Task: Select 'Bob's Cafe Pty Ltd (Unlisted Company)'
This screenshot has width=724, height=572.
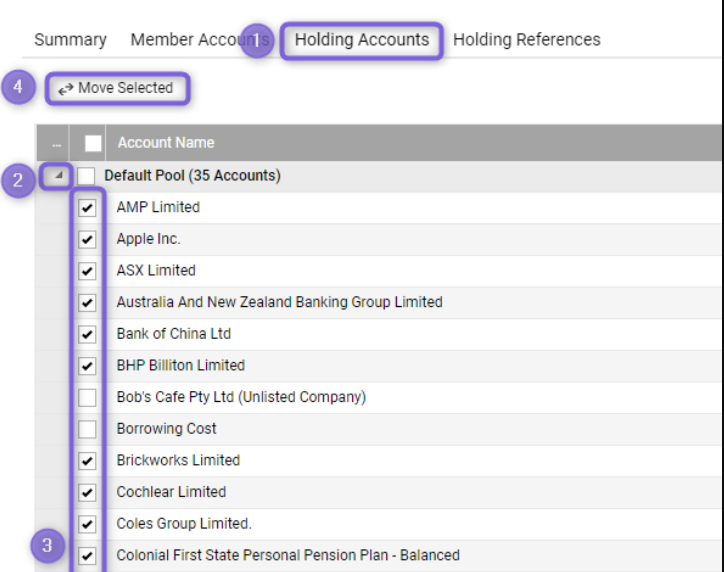Action: [x=241, y=397]
